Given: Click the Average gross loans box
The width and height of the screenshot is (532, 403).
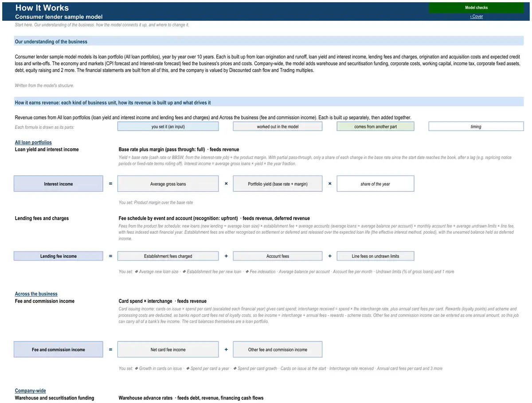Looking at the screenshot, I should (168, 184).
